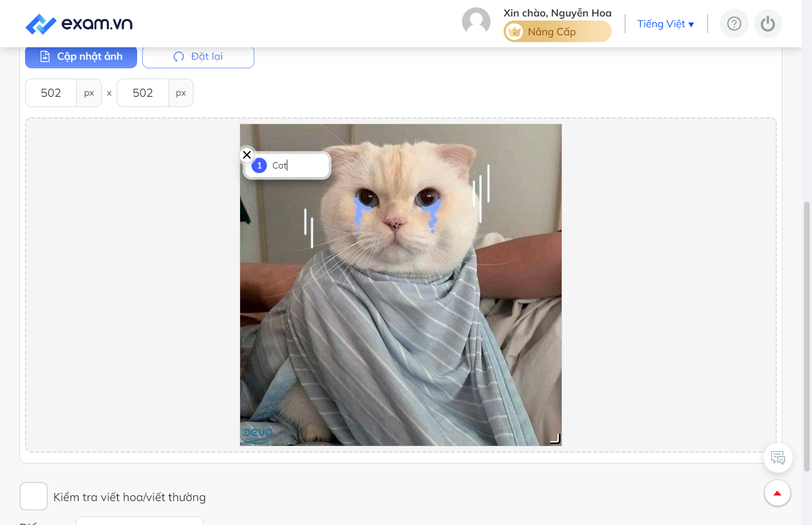Edit the image height field

(143, 93)
